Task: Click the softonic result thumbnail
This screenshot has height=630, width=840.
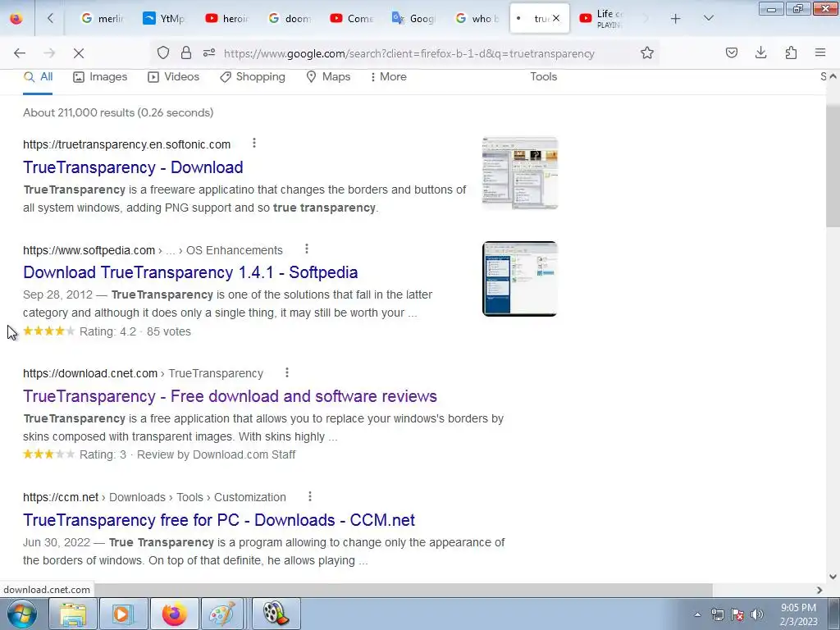Action: tap(519, 172)
